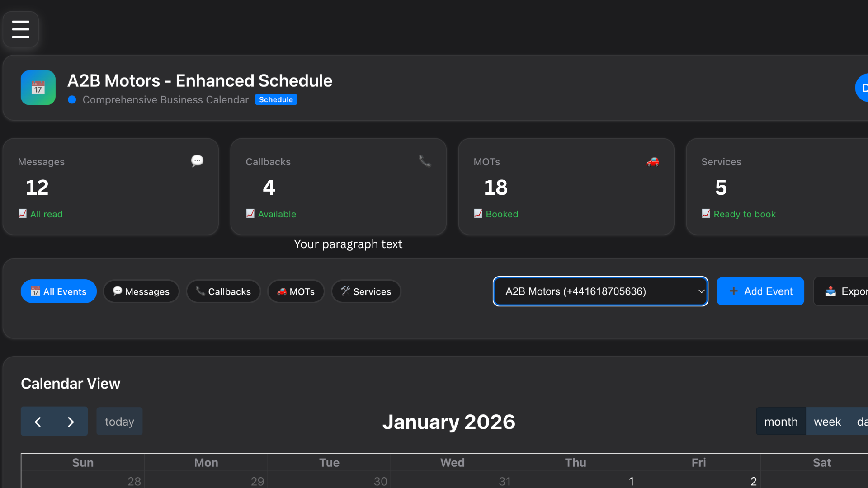The width and height of the screenshot is (868, 488).
Task: Go to next month using the right chevron
Action: [71, 421]
